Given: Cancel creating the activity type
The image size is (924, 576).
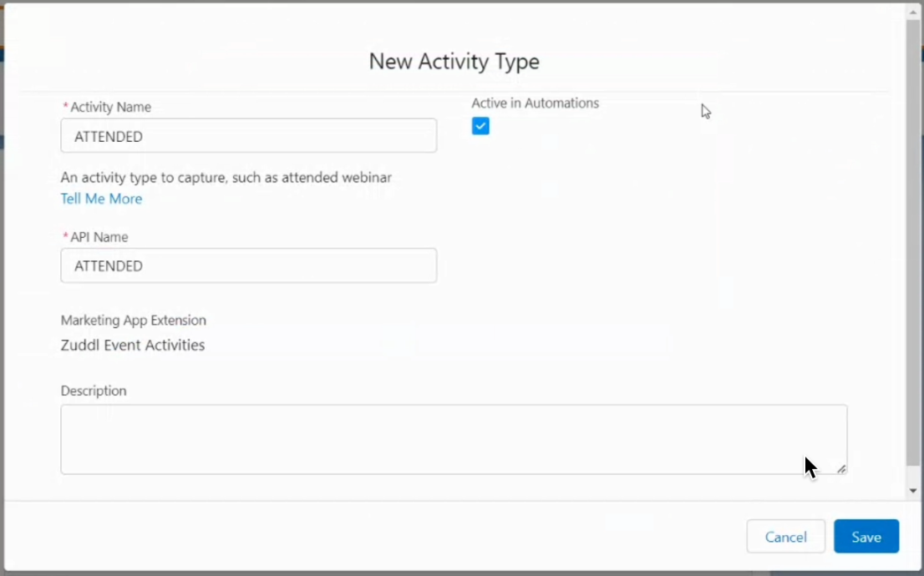Looking at the screenshot, I should coord(785,537).
